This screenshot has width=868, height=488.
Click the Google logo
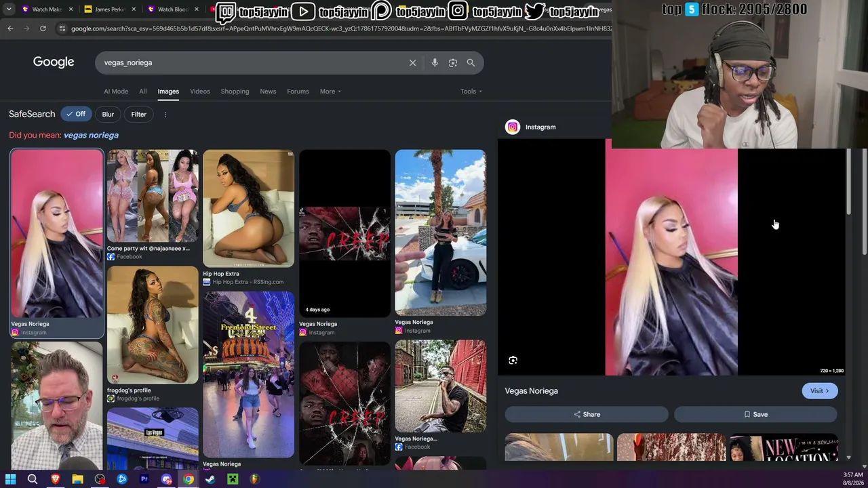54,62
